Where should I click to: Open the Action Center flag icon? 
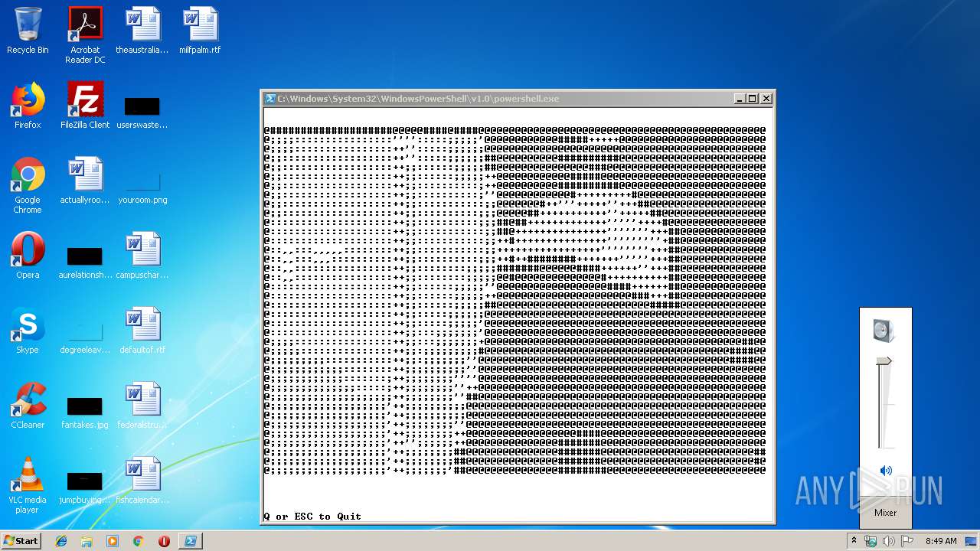906,541
